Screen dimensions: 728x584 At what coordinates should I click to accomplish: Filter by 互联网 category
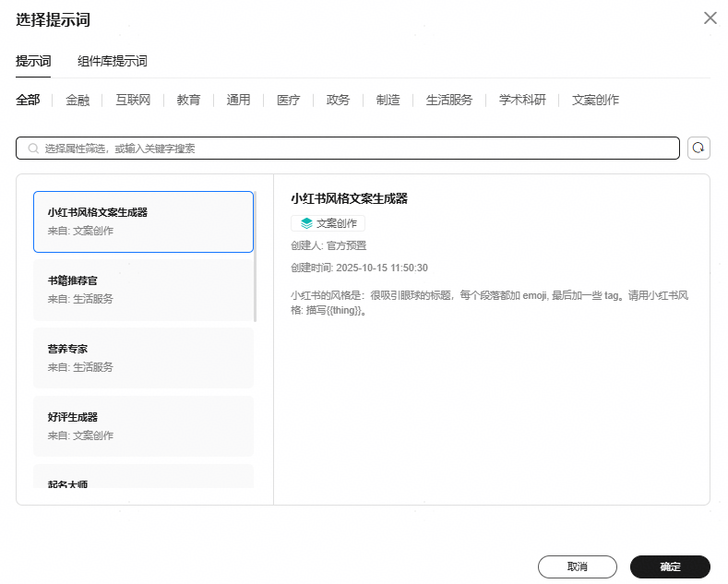(x=133, y=100)
